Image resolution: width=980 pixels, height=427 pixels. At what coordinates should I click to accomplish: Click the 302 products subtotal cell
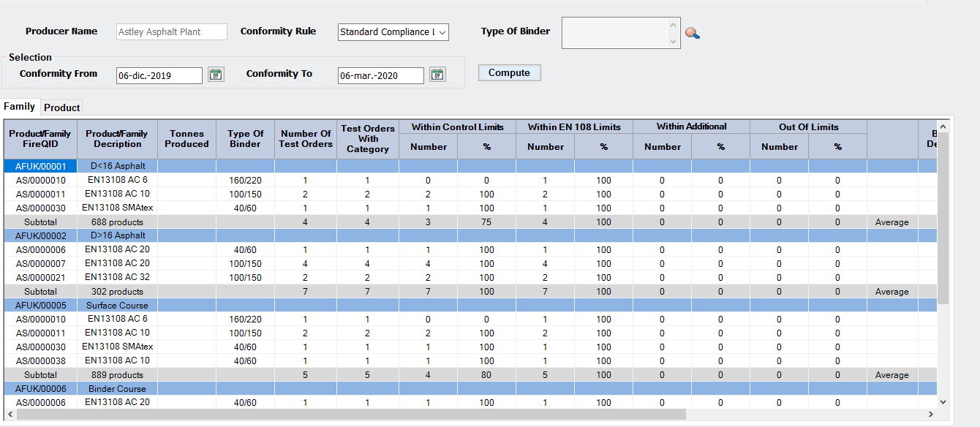coord(117,292)
